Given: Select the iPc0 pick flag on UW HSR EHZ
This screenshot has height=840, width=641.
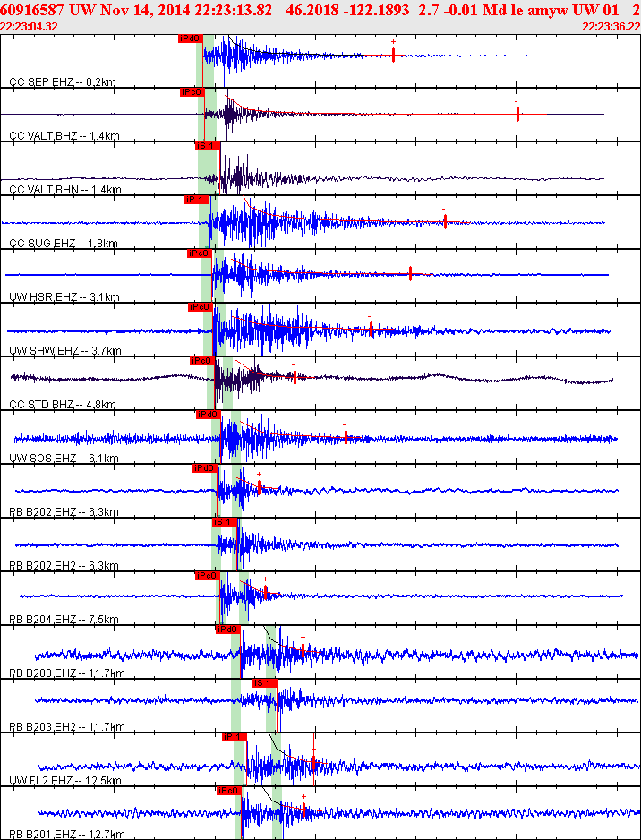Looking at the screenshot, I should 200,253.
